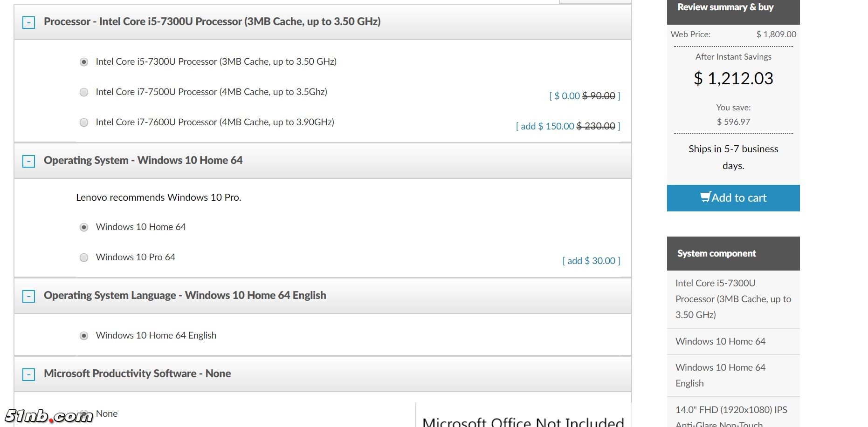The height and width of the screenshot is (427, 868).
Task: Choose Windows 10 Pro 64 radio button
Action: (84, 258)
